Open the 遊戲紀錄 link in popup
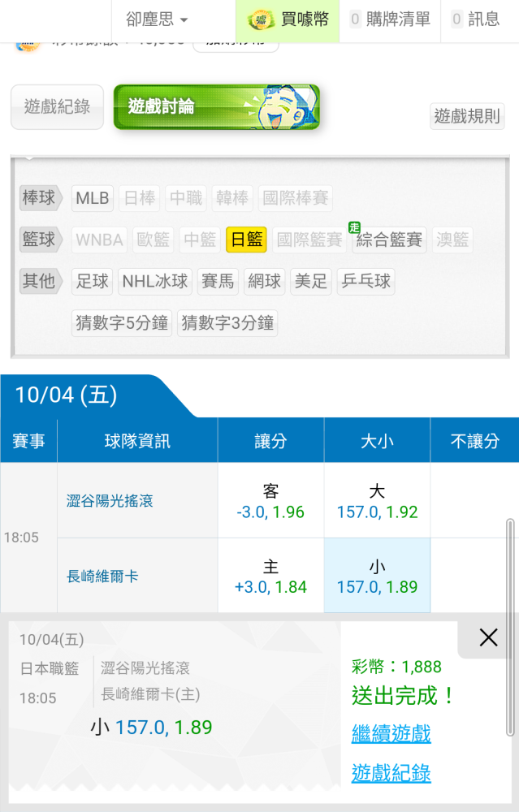This screenshot has width=519, height=812. pyautogui.click(x=391, y=773)
